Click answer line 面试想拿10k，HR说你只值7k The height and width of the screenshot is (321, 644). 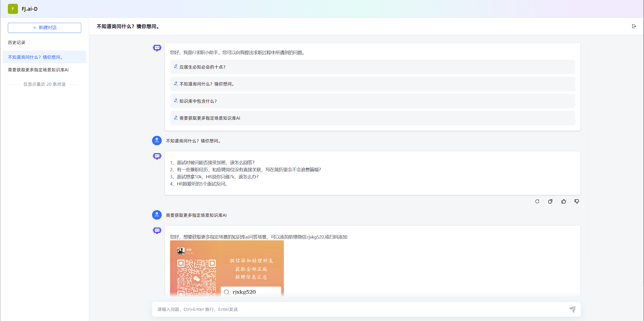(214, 177)
